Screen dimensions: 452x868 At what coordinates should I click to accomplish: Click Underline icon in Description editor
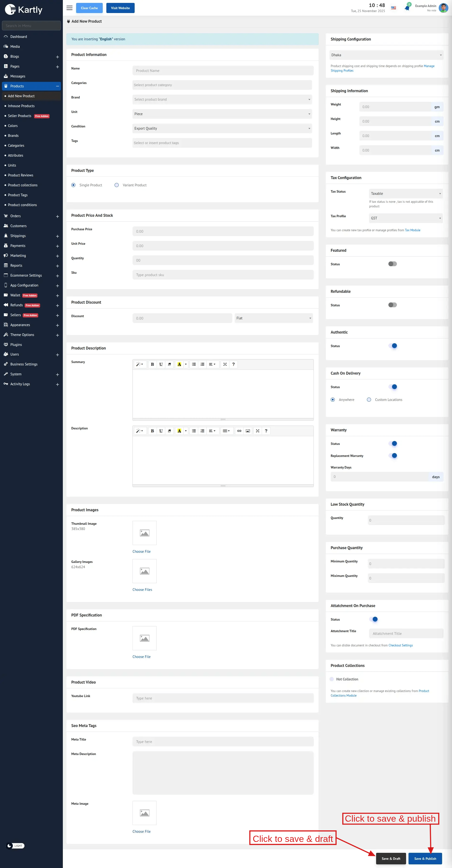(161, 431)
